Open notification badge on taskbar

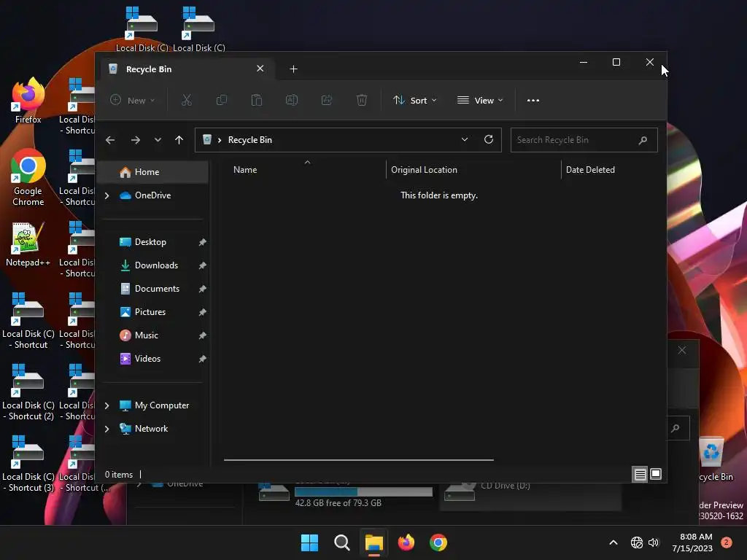coord(727,542)
